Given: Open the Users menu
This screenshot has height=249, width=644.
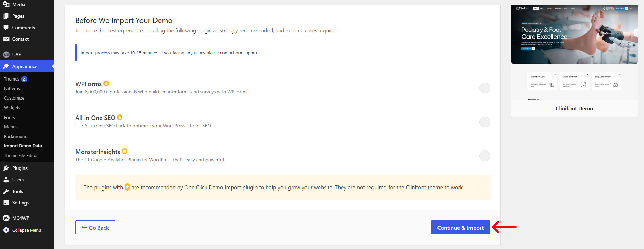Looking at the screenshot, I should coord(27,180).
